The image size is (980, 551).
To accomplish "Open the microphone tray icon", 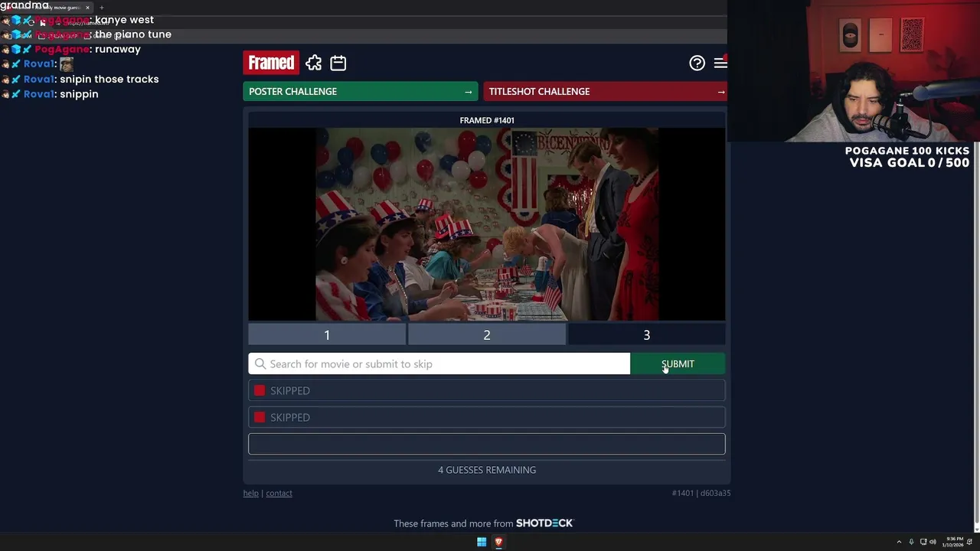I will pyautogui.click(x=911, y=542).
